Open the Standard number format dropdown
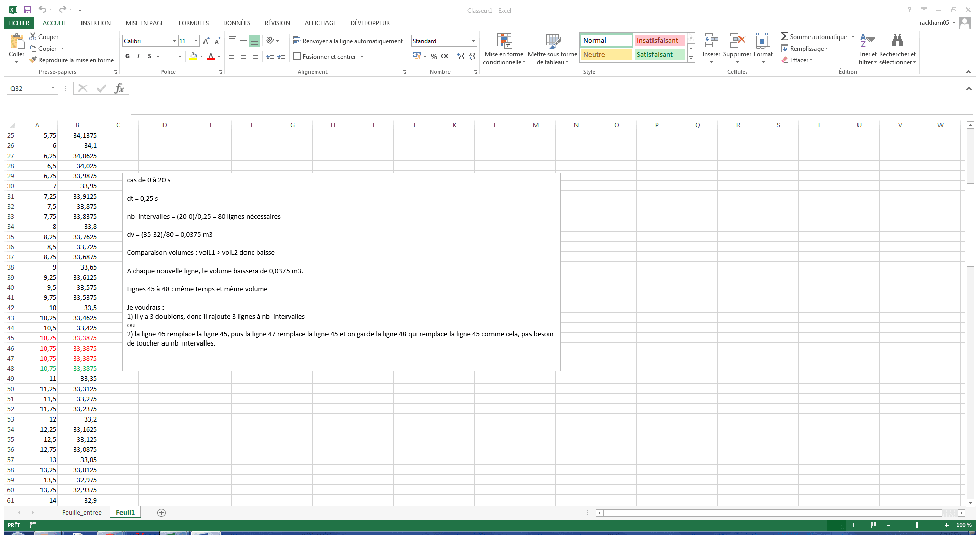 (x=473, y=41)
